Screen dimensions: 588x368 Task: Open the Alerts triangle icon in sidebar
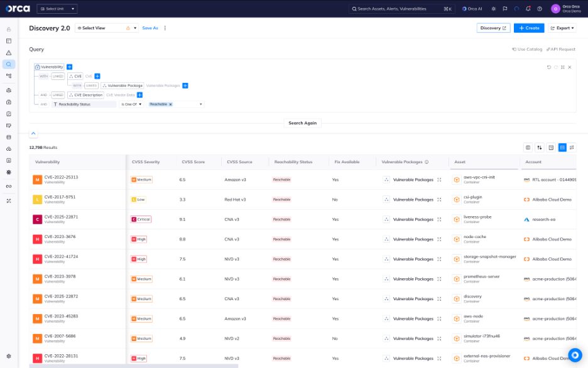click(x=9, y=53)
